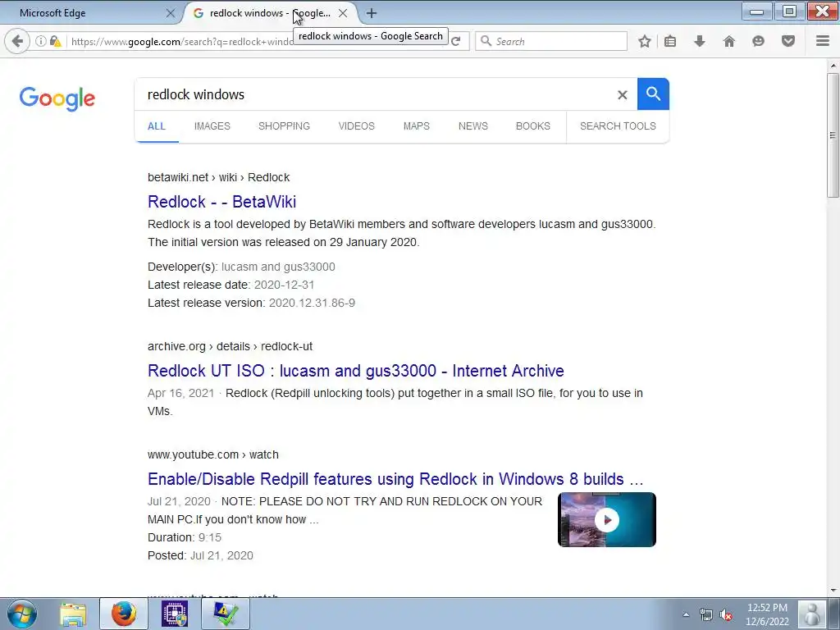The image size is (840, 630).
Task: Click the 'Posted: Jul 21, 2020' text
Action: coord(200,555)
